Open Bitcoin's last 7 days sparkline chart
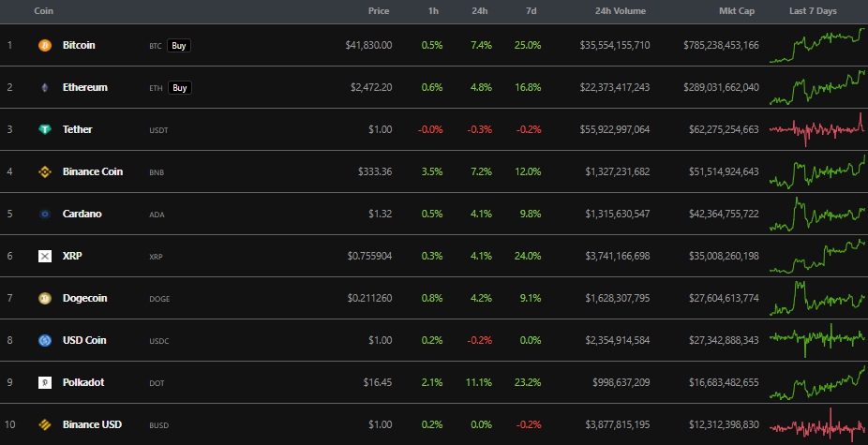 [817, 45]
